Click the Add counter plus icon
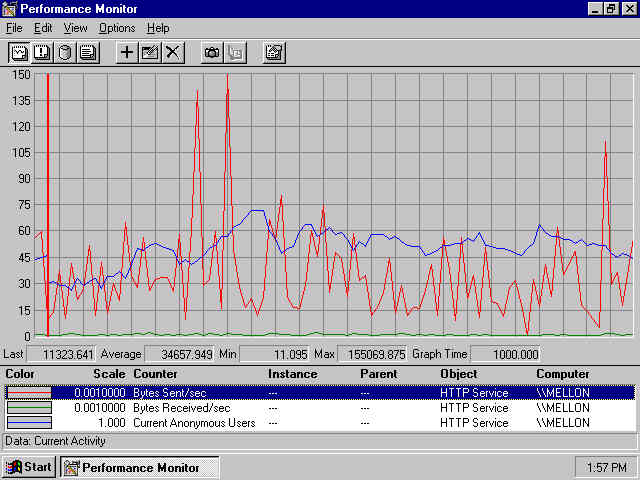The width and height of the screenshot is (640, 480). click(127, 52)
